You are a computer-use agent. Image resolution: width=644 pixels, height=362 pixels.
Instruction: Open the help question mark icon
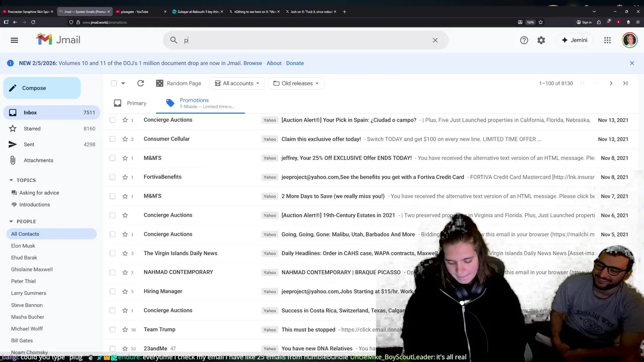point(524,40)
